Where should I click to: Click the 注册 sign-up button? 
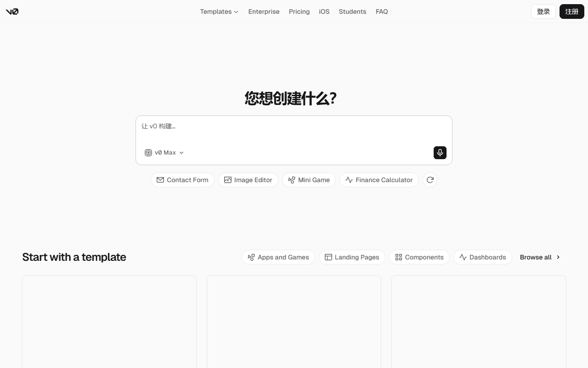tap(572, 11)
